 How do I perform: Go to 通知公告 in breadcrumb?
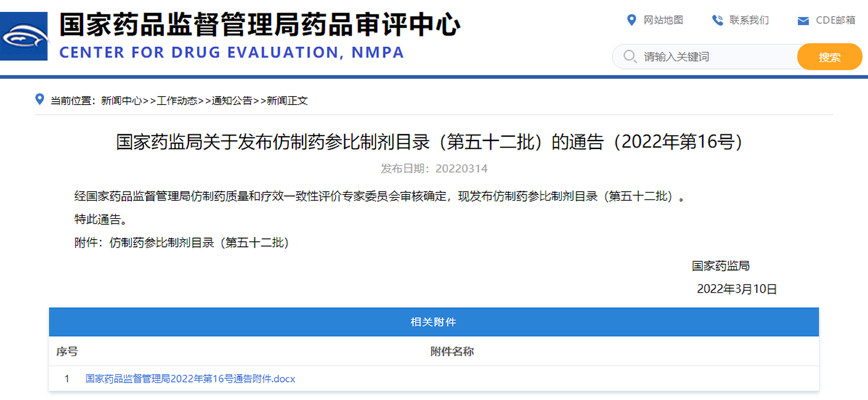232,101
